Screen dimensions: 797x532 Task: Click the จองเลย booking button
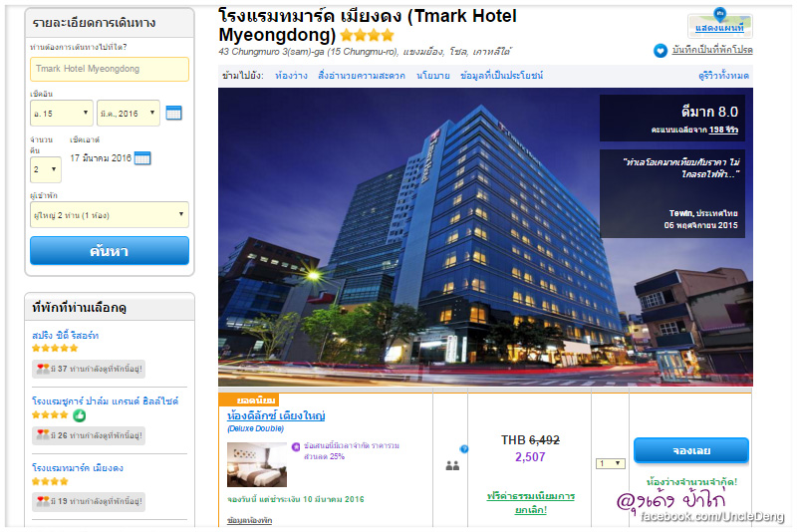pyautogui.click(x=691, y=450)
